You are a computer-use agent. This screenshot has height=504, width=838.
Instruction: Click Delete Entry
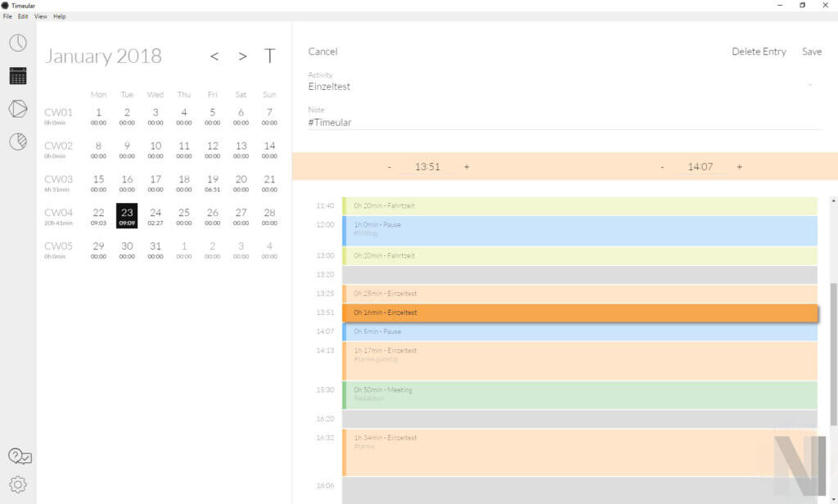tap(759, 52)
